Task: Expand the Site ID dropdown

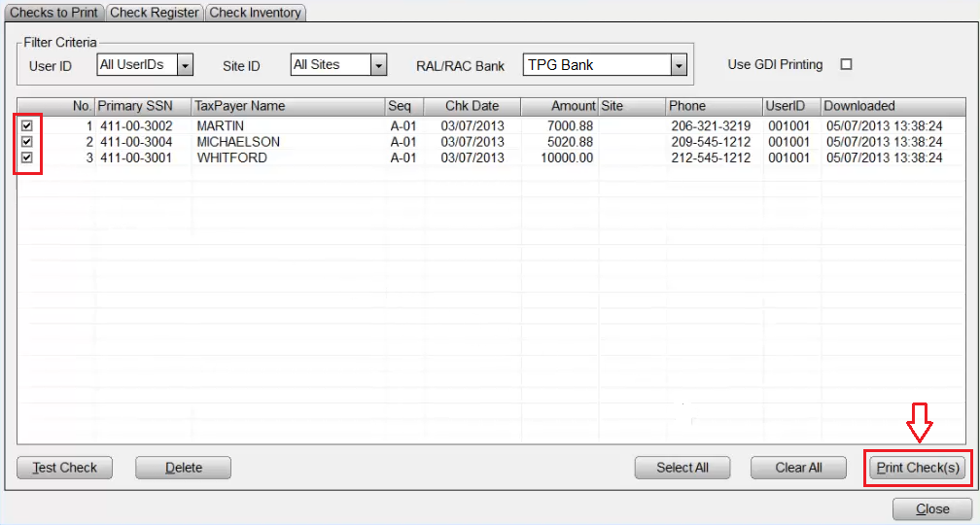Action: point(379,65)
